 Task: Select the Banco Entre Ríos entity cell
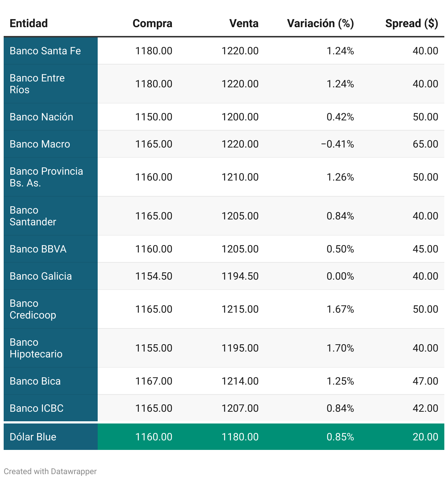37,84
